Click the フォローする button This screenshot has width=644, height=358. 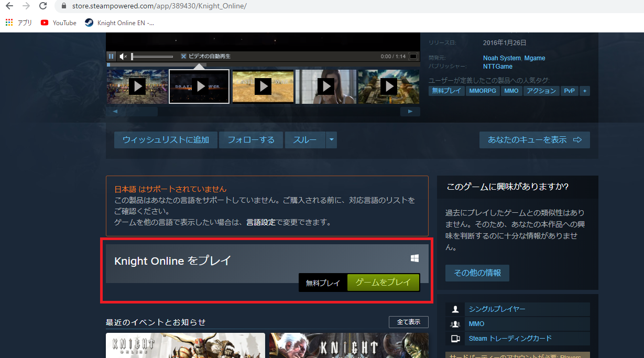click(251, 140)
